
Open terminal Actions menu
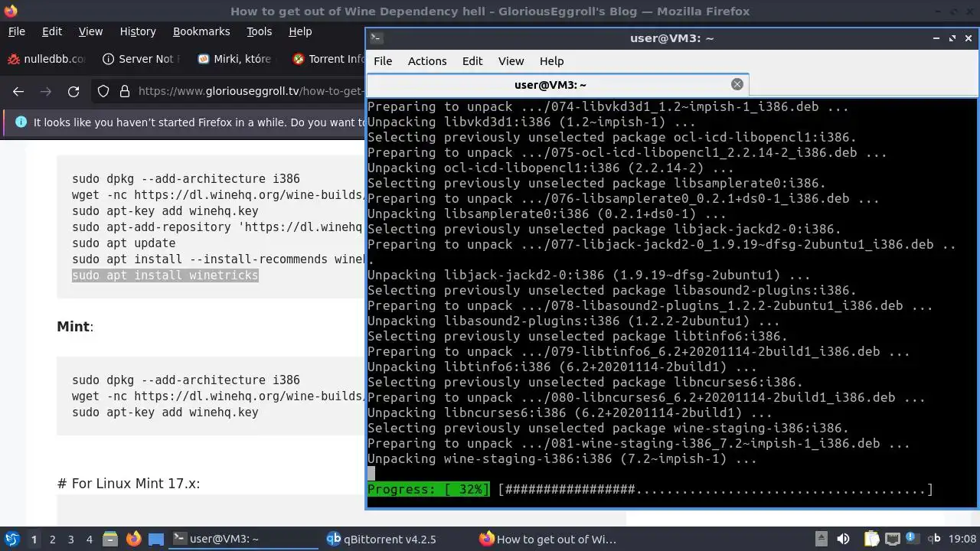pos(427,61)
